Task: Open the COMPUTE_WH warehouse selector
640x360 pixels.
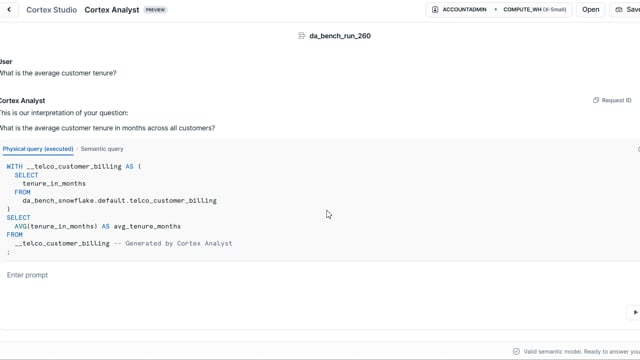Action: coord(534,9)
